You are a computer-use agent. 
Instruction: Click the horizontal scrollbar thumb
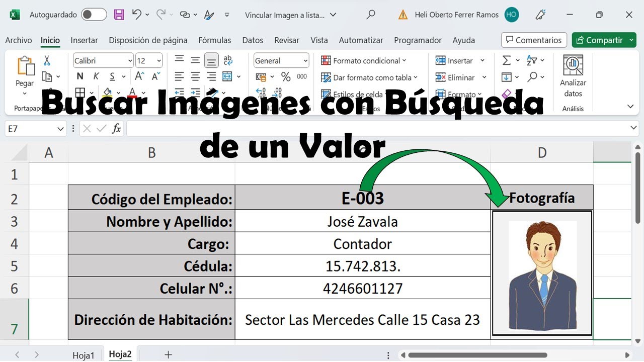[x=477, y=355]
